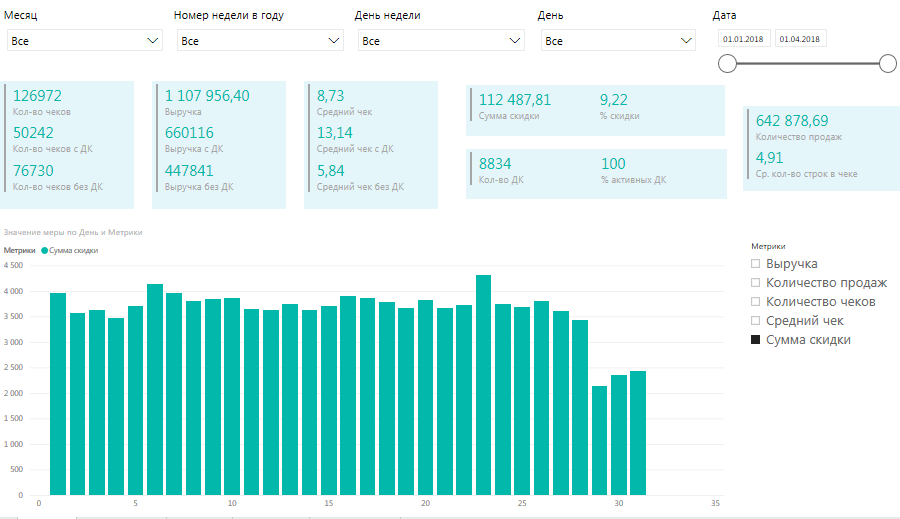Image resolution: width=900 pixels, height=519 pixels.
Task: Check the Выручка metric checkbox
Action: point(757,264)
